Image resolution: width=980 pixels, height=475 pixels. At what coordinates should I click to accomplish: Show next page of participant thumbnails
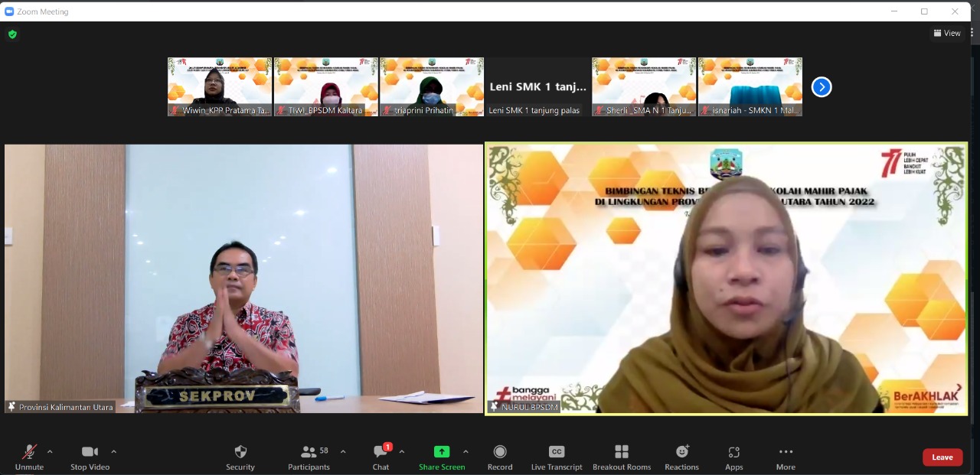pos(822,87)
